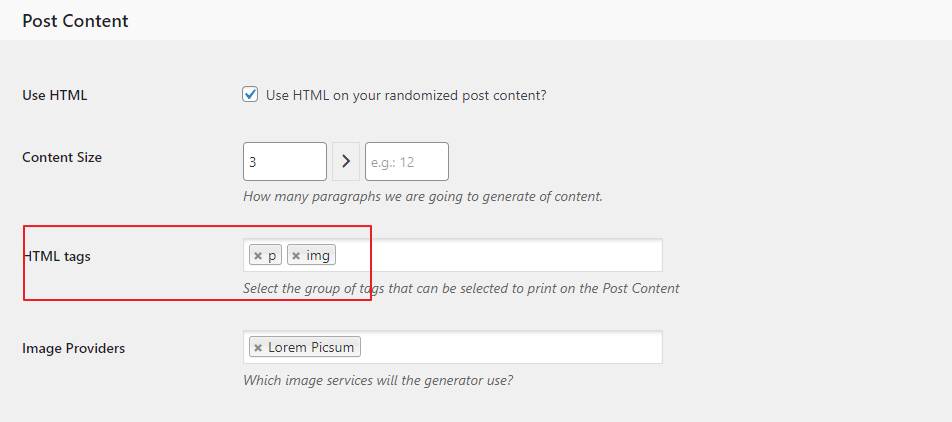Uncheck the Use HTML checkbox
This screenshot has width=952, height=422.
tap(251, 95)
